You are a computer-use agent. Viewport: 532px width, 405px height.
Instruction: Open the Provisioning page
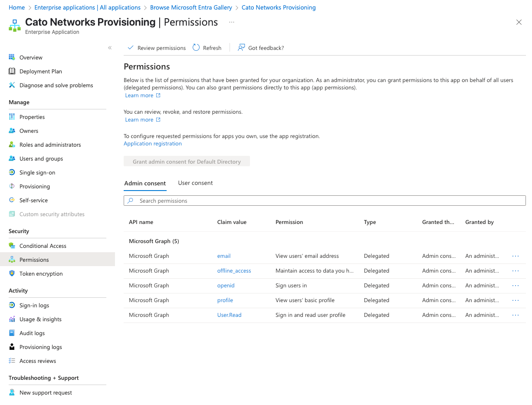(x=35, y=186)
